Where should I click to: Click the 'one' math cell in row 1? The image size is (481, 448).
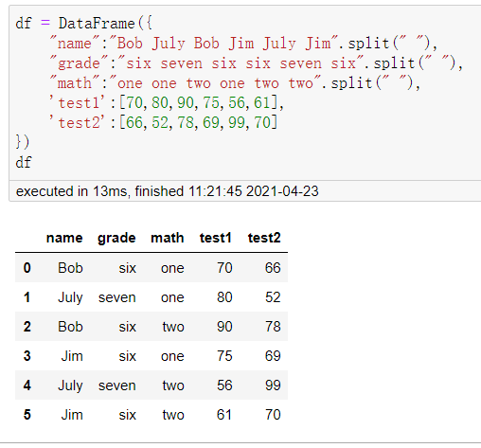pyautogui.click(x=172, y=297)
